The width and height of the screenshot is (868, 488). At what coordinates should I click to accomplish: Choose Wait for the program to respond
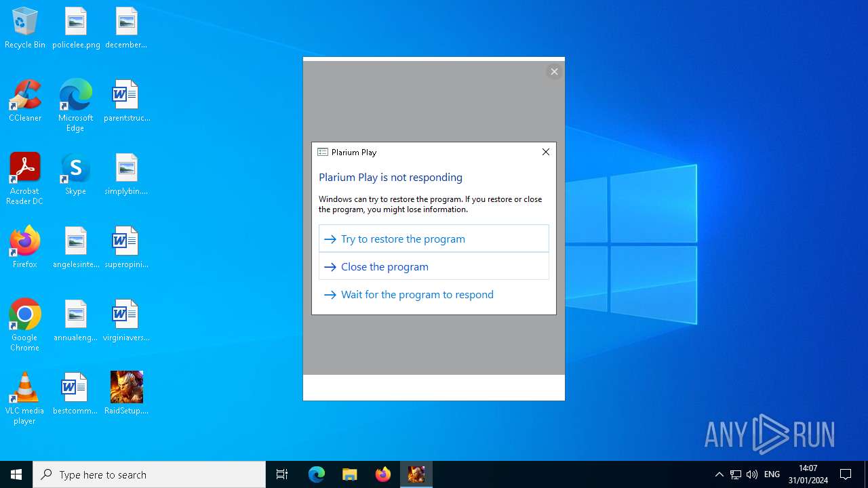pos(434,294)
